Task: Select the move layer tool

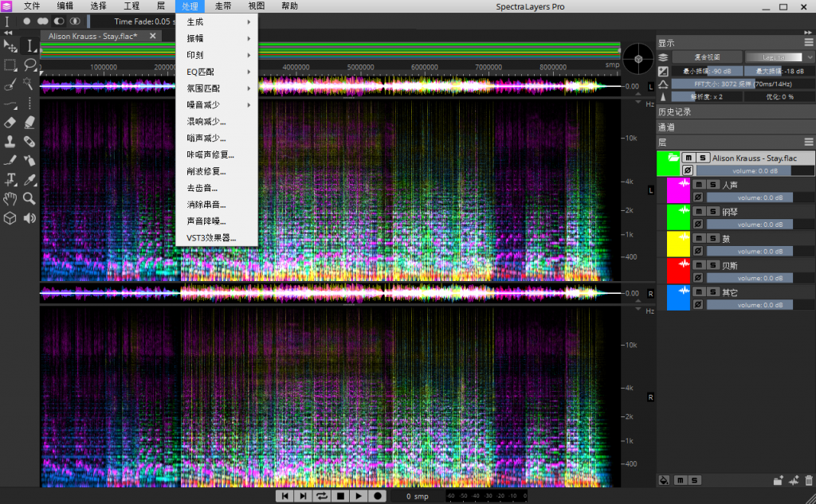Action: [x=10, y=46]
